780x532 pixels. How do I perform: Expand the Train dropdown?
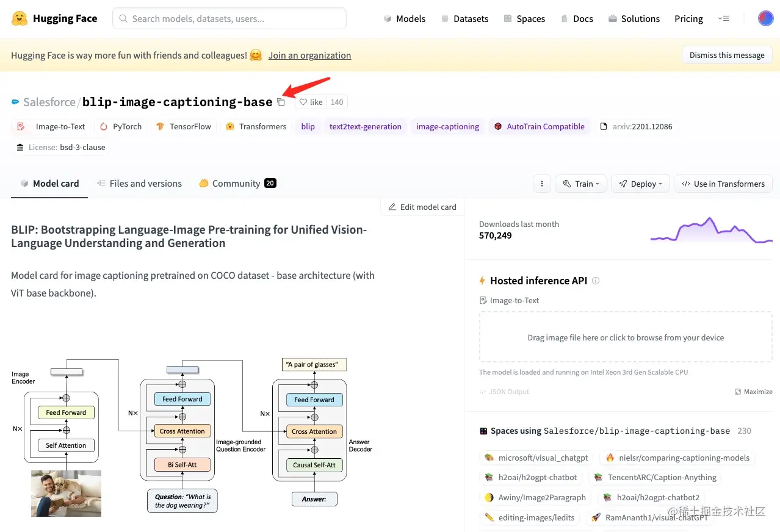(x=580, y=184)
